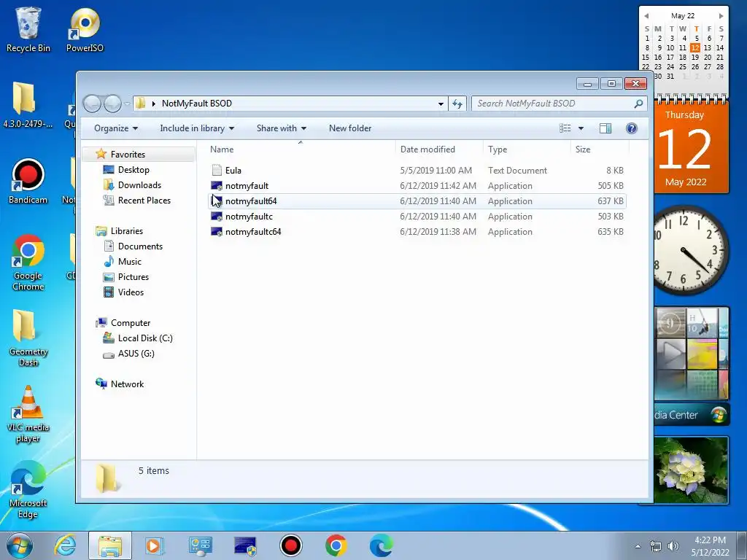Open Chrome from the taskbar
The image size is (747, 560).
coord(336,545)
